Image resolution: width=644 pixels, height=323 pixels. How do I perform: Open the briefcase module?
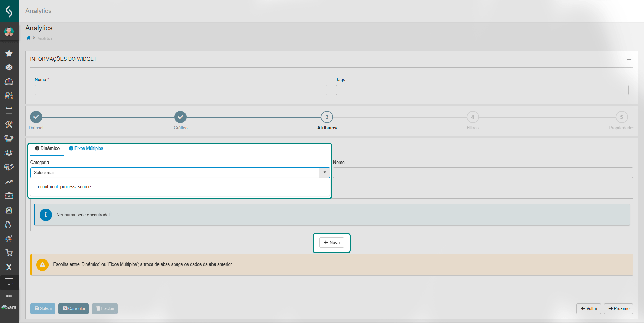pos(9,196)
